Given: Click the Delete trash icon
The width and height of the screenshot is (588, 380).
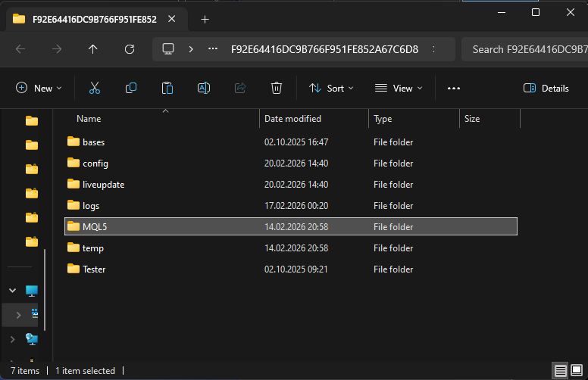Looking at the screenshot, I should 277,88.
